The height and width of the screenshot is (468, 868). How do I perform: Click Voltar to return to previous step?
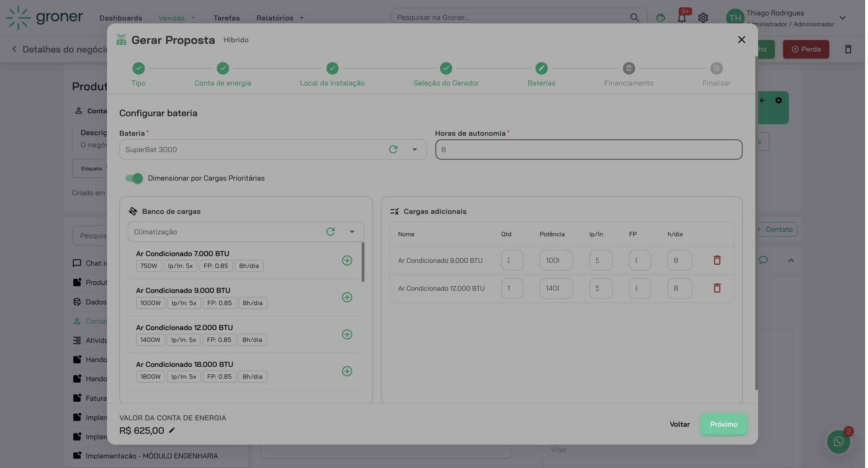[x=680, y=424]
